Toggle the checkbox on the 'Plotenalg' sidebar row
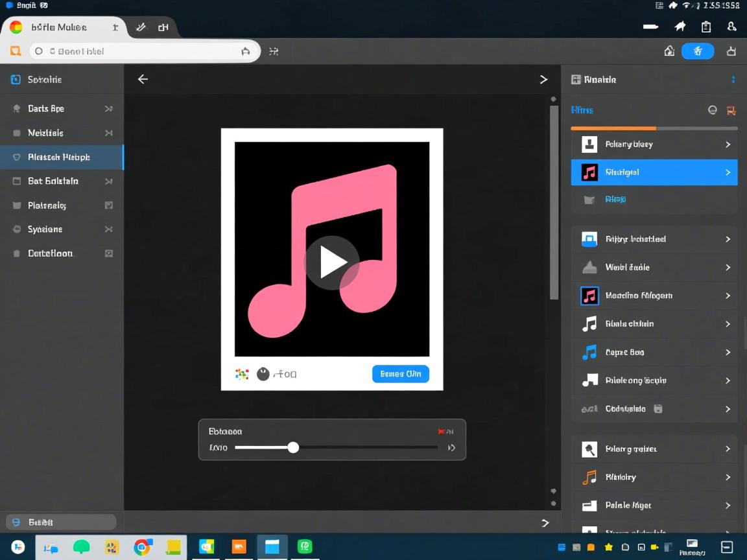 pos(109,205)
